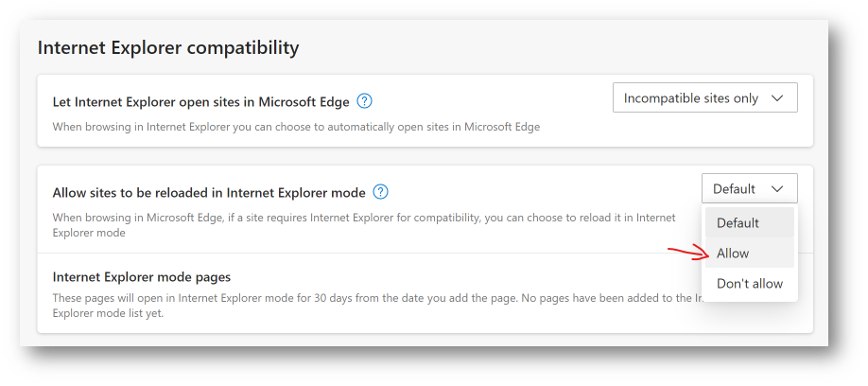Image resolution: width=868 pixels, height=386 pixels.
Task: Click chevron arrow next to "Default" selection
Action: 777,189
